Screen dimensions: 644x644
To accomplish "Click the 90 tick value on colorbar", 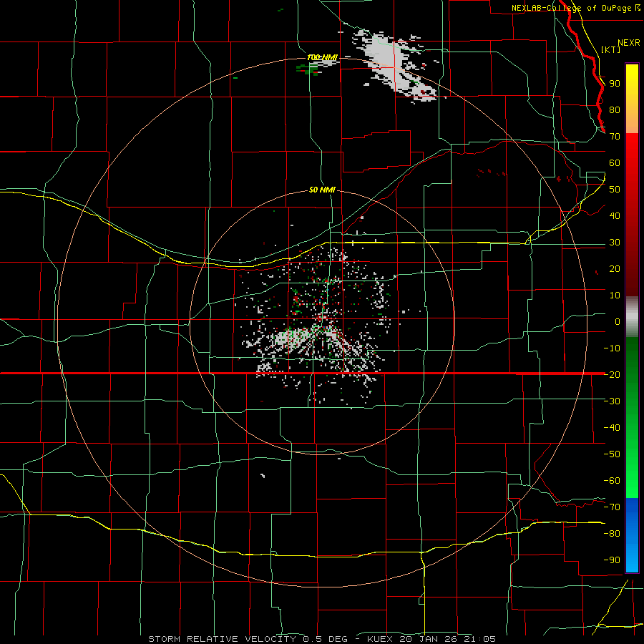I will (x=615, y=84).
